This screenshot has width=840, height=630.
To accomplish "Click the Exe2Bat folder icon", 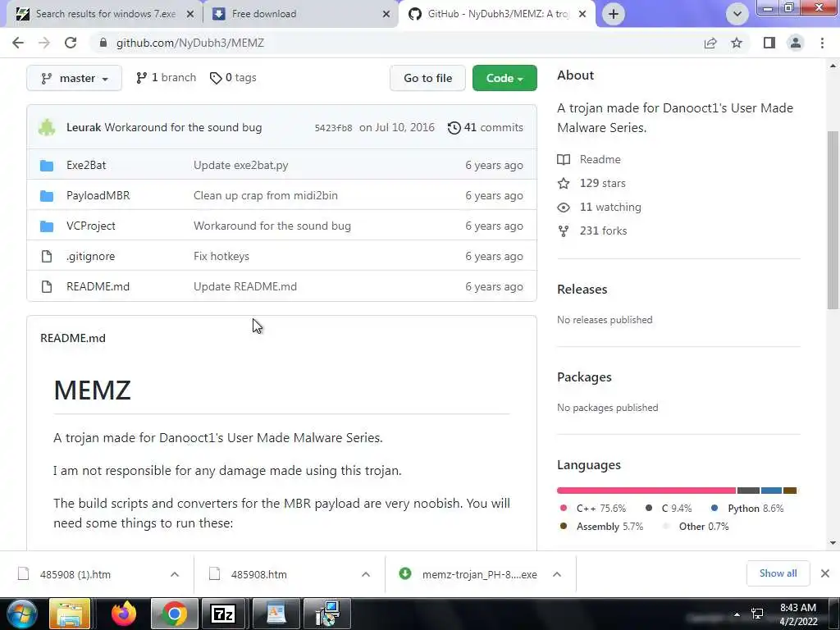I will [47, 166].
